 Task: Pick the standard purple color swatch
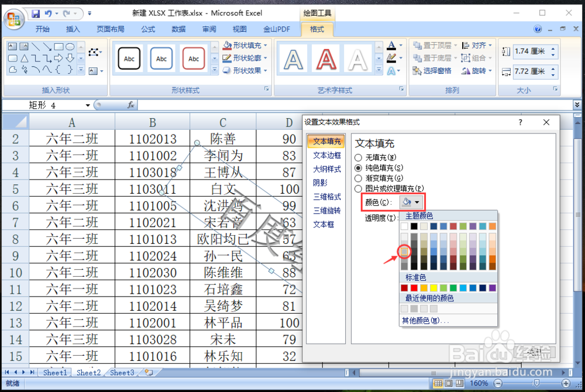tap(493, 288)
